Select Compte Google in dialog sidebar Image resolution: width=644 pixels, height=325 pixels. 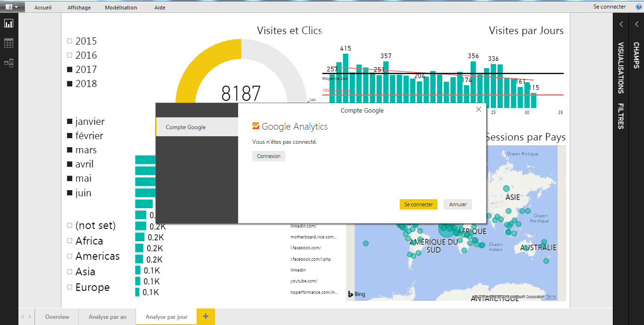[197, 127]
